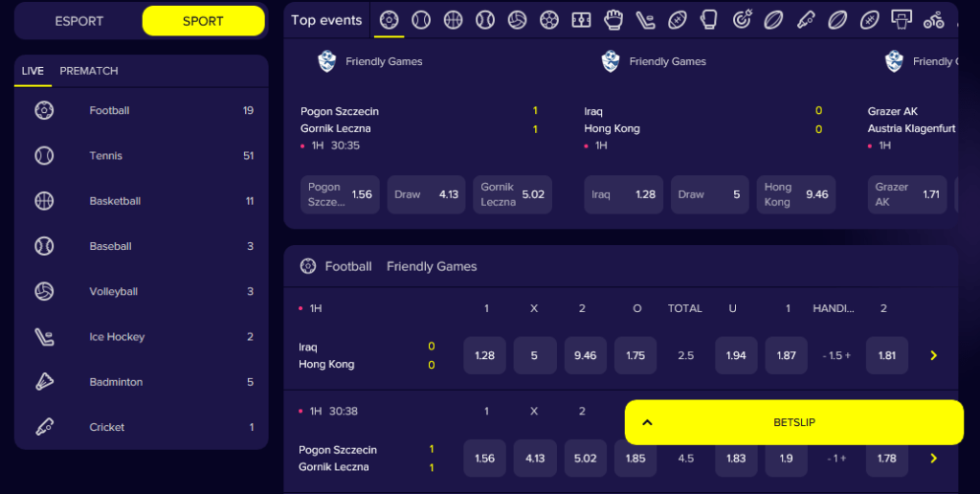Click Pogon Szczecin team name in table
This screenshot has width=980, height=494.
click(338, 450)
